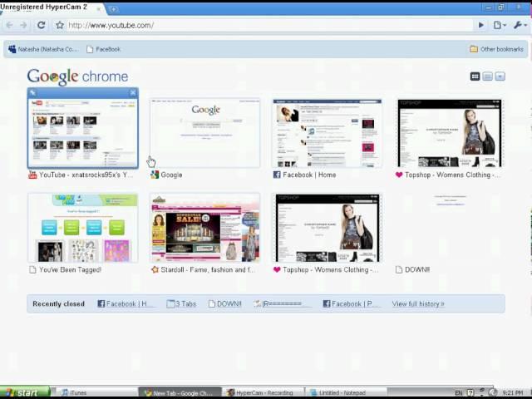Switch to iTunes in the taskbar

point(96,393)
